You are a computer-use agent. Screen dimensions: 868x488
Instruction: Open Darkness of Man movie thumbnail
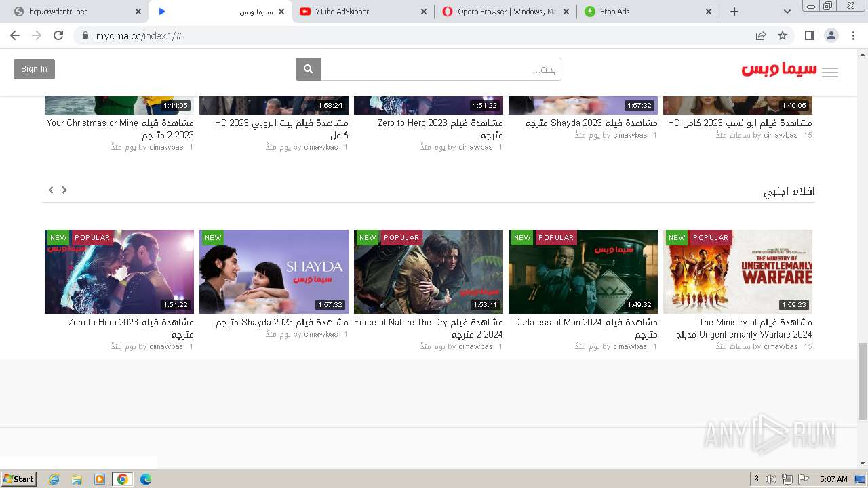click(583, 272)
